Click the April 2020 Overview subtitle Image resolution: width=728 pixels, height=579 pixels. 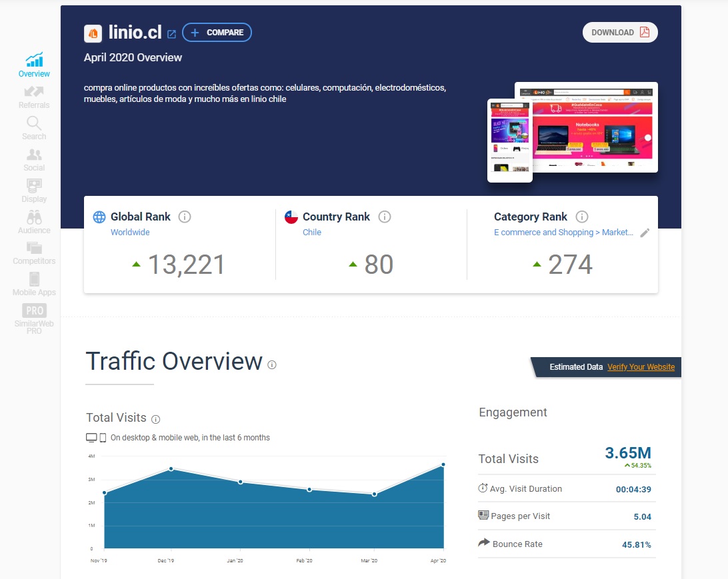[x=133, y=57]
